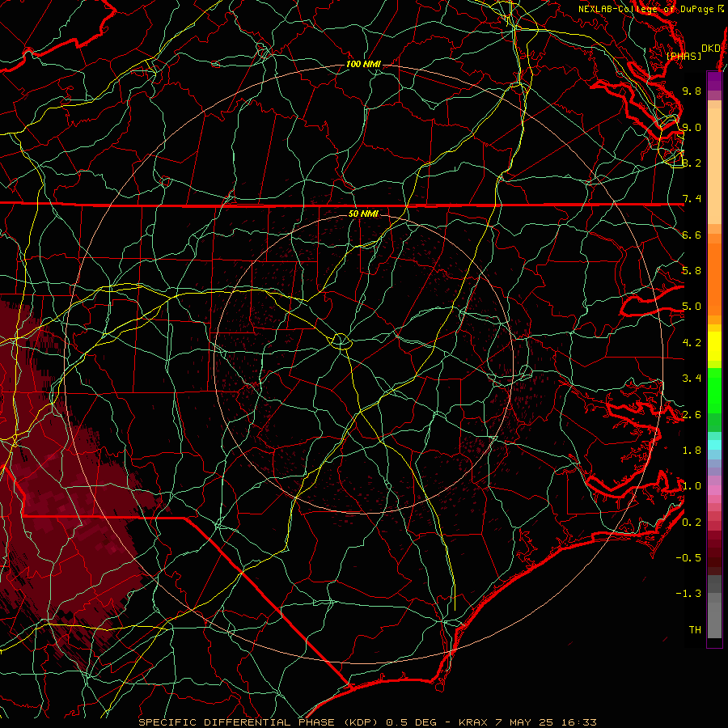Click the 50 NMI range ring label
The width and height of the screenshot is (728, 728).
[x=363, y=214]
